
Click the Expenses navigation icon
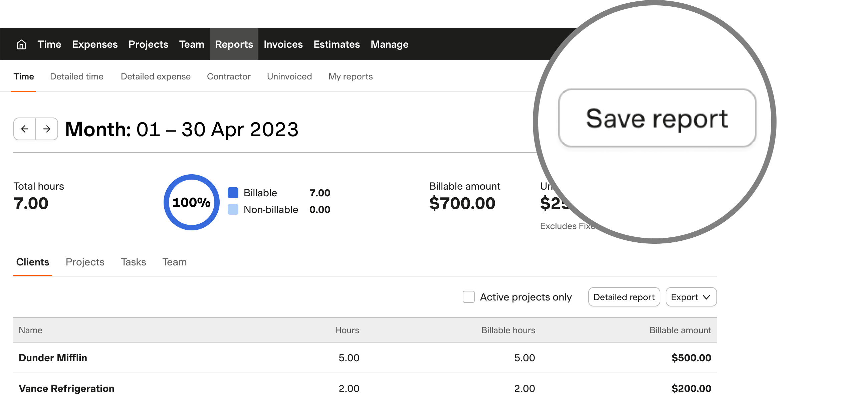(x=95, y=44)
